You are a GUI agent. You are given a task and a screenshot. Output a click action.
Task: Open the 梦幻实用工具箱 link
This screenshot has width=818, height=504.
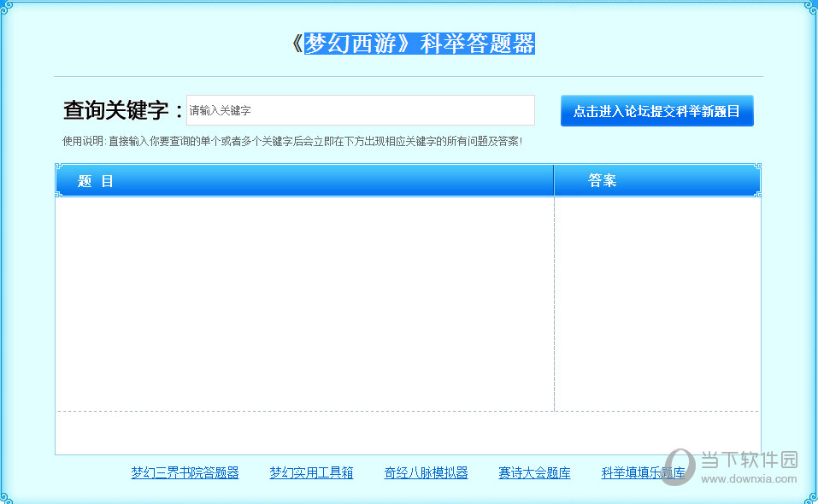tap(311, 472)
